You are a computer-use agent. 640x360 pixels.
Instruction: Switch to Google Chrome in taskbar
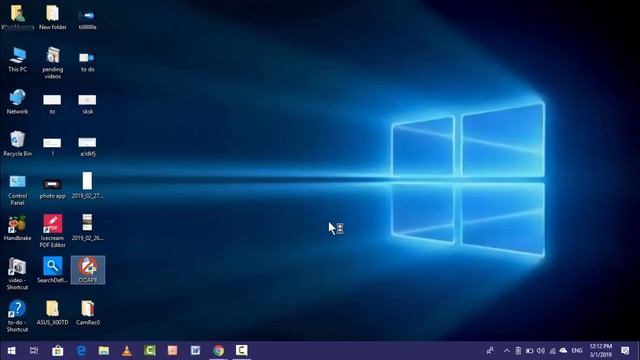point(218,351)
